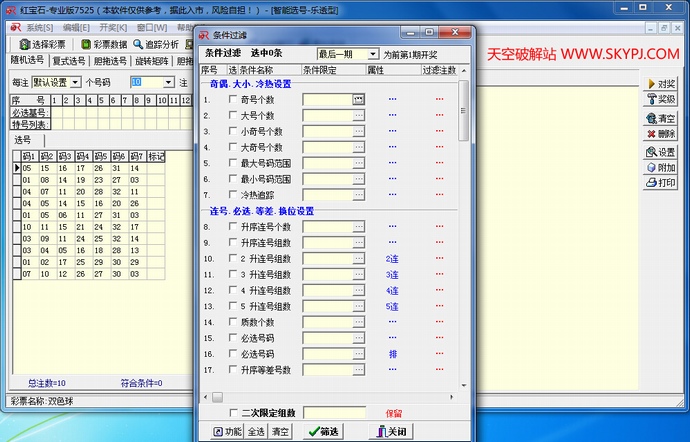Click the 大号个数 condition input field

327,116
